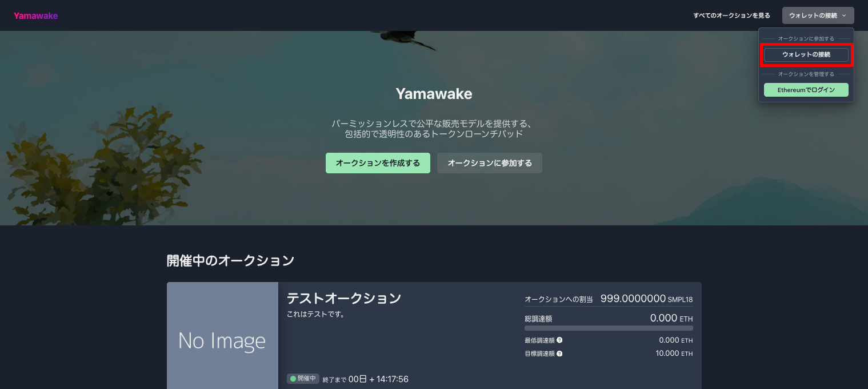868x389 pixels.
Task: Click the green Ethereumでログイン button
Action: pyautogui.click(x=806, y=90)
